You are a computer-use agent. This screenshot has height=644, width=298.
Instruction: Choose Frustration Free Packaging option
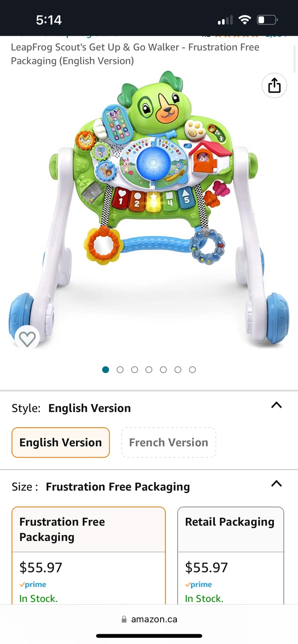(x=89, y=555)
